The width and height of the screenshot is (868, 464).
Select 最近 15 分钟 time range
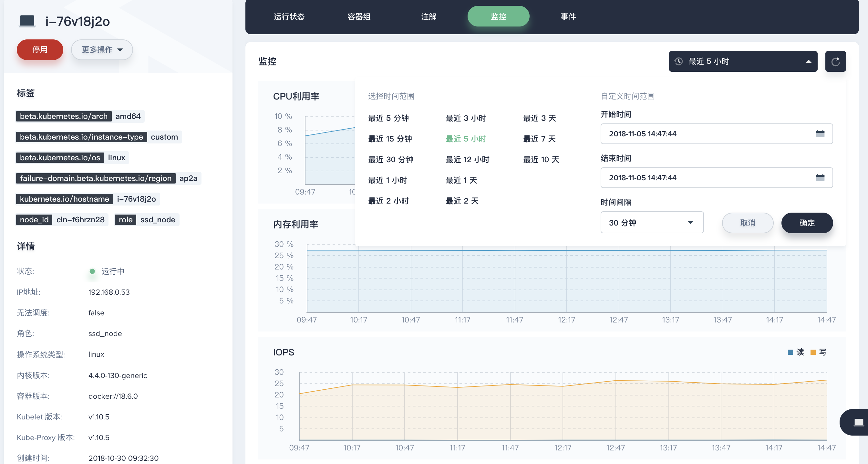point(390,139)
